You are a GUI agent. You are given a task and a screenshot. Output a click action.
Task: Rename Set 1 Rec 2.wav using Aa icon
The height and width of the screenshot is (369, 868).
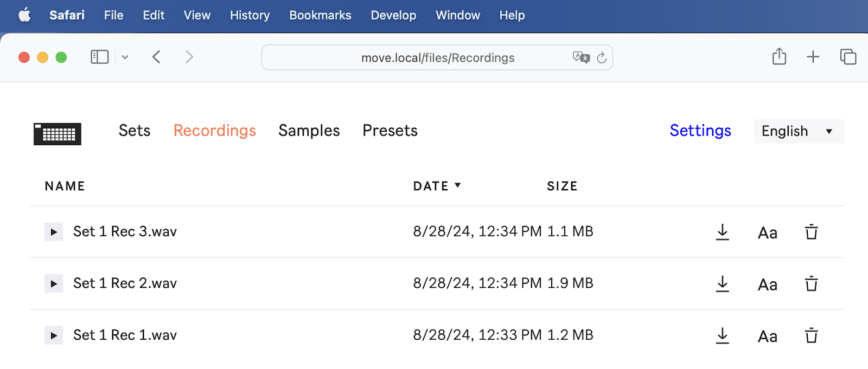click(767, 284)
